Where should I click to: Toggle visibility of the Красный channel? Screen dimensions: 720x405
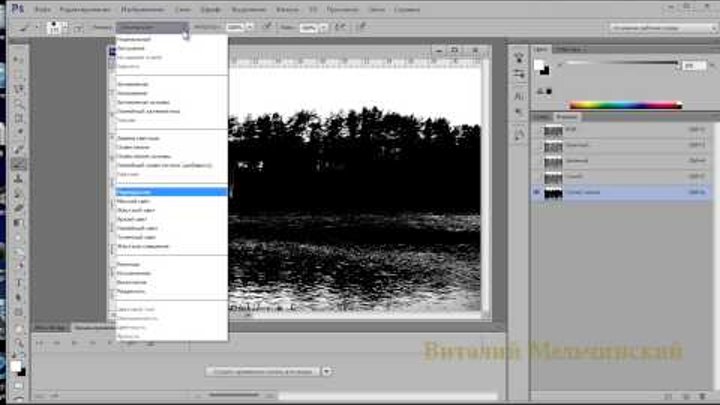point(535,146)
